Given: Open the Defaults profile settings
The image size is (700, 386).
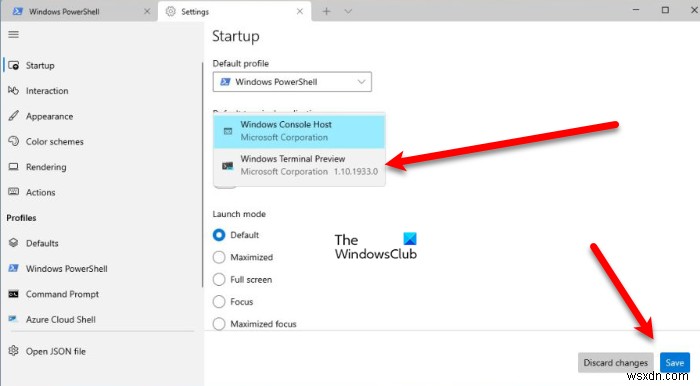Looking at the screenshot, I should pyautogui.click(x=102, y=243).
